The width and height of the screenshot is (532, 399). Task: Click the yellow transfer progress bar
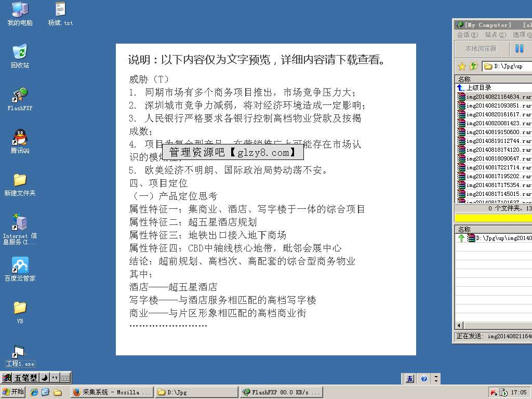(x=494, y=218)
